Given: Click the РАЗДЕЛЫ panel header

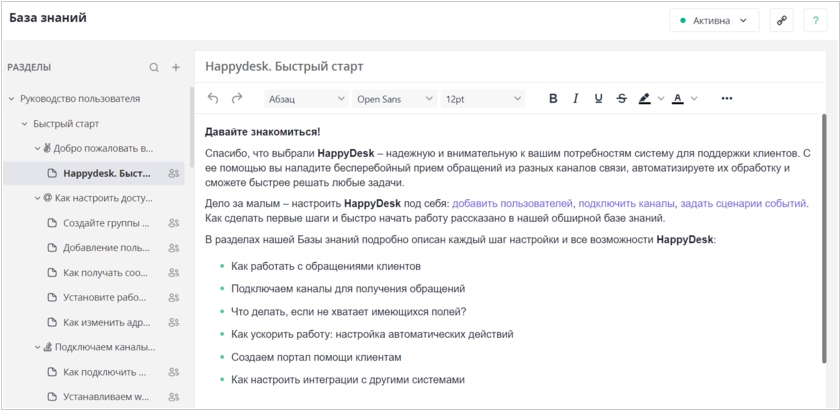Looking at the screenshot, I should 29,68.
